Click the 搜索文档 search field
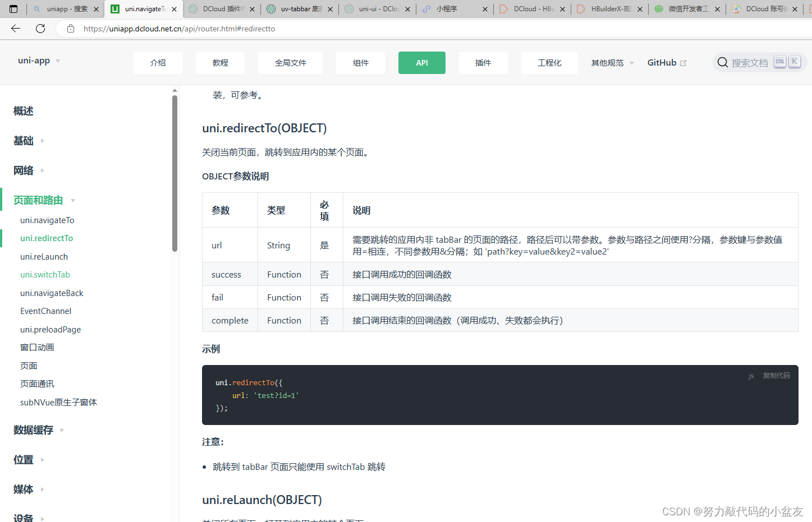The image size is (812, 522). tap(760, 62)
